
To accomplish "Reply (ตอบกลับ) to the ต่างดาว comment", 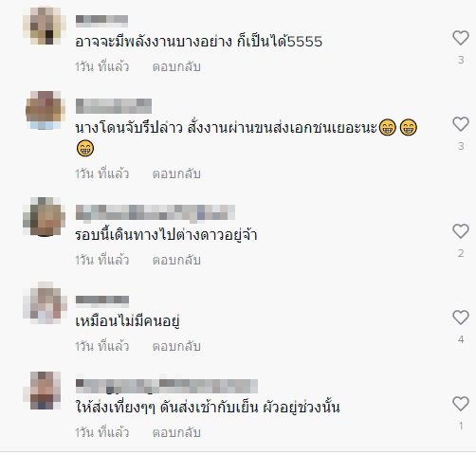I will click(176, 260).
